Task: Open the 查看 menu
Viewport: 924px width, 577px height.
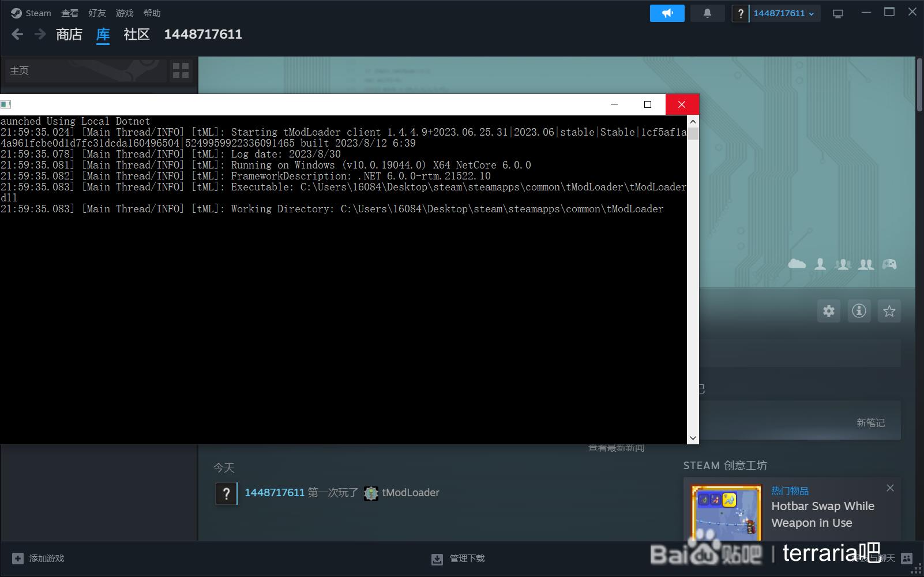Action: click(x=70, y=13)
